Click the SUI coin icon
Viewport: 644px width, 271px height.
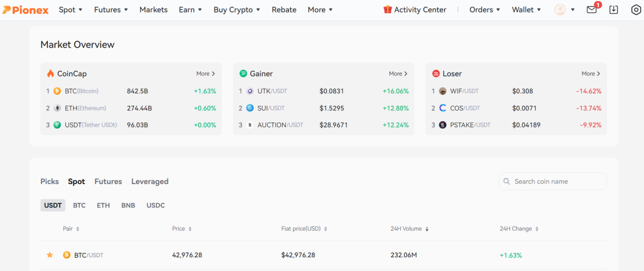(250, 108)
